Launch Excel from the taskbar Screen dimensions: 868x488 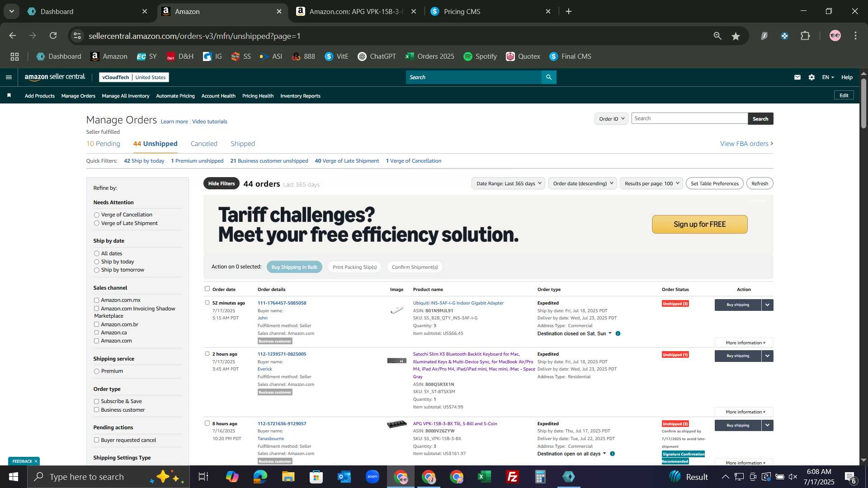[x=484, y=477]
